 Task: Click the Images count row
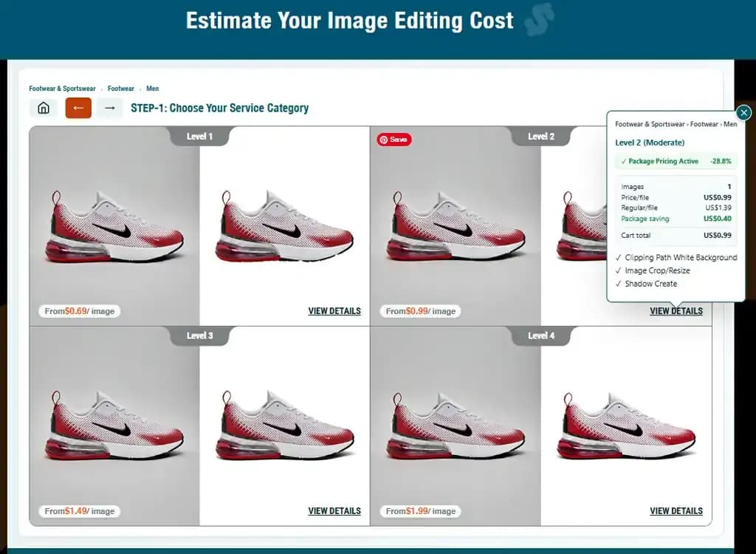[x=676, y=187]
